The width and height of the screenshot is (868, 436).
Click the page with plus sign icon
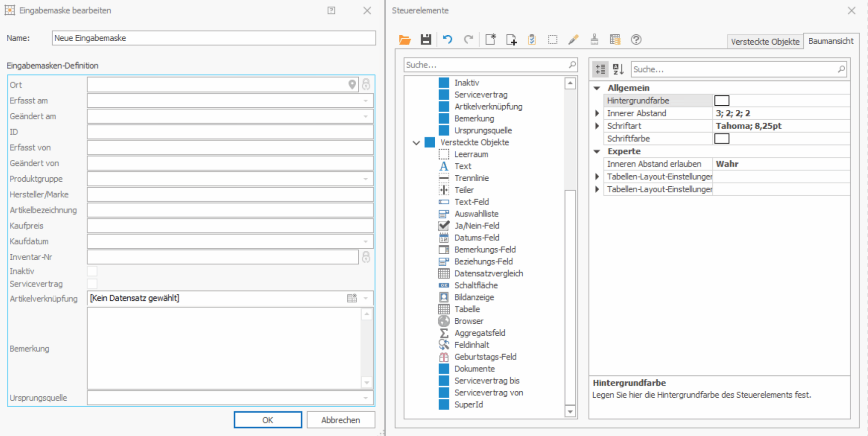511,40
